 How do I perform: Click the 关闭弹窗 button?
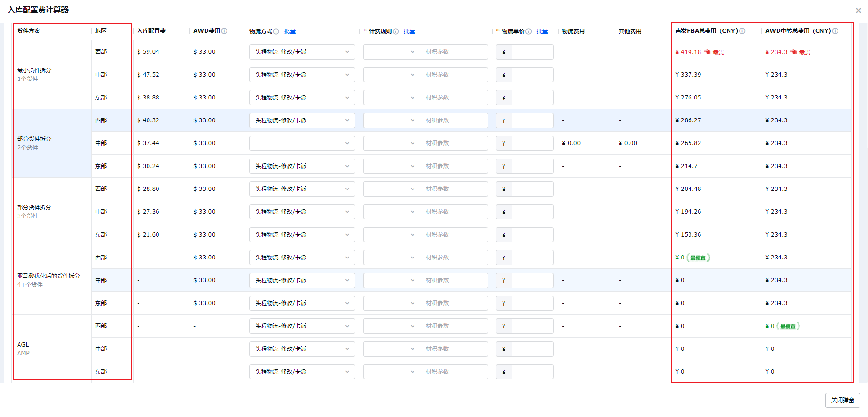click(x=842, y=400)
